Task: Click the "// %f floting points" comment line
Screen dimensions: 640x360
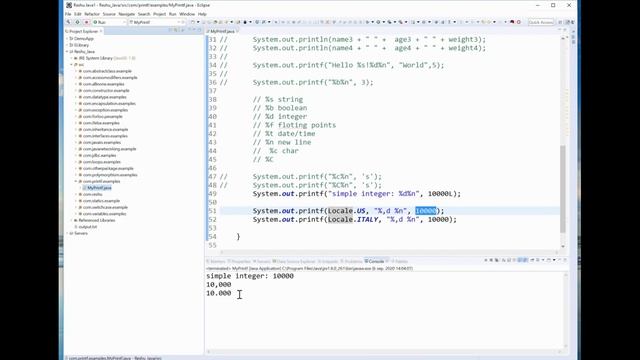Action: 294,125
